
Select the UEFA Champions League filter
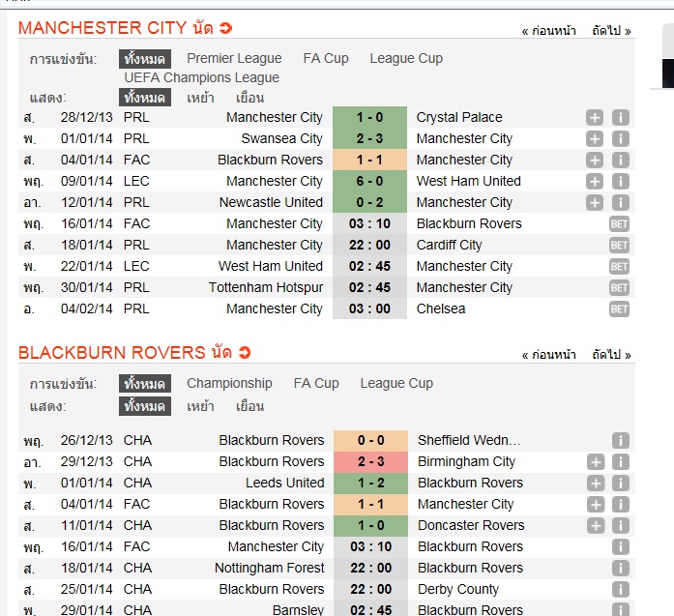coord(201,77)
